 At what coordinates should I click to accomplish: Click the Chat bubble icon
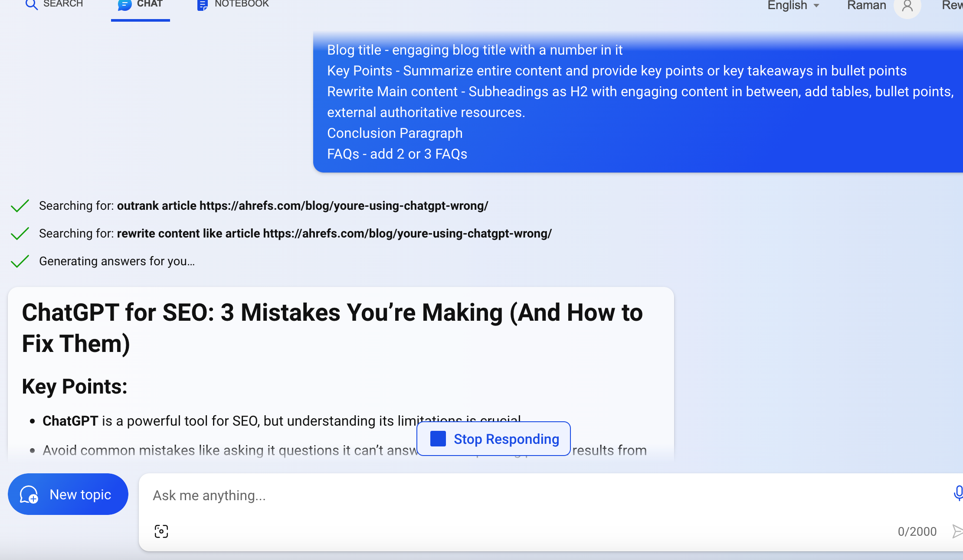point(124,5)
